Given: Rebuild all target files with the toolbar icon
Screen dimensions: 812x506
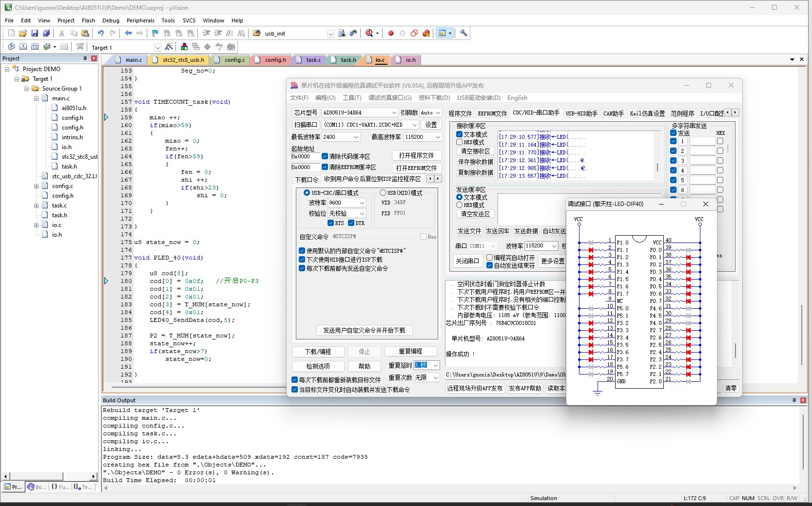Looking at the screenshot, I should coord(35,47).
